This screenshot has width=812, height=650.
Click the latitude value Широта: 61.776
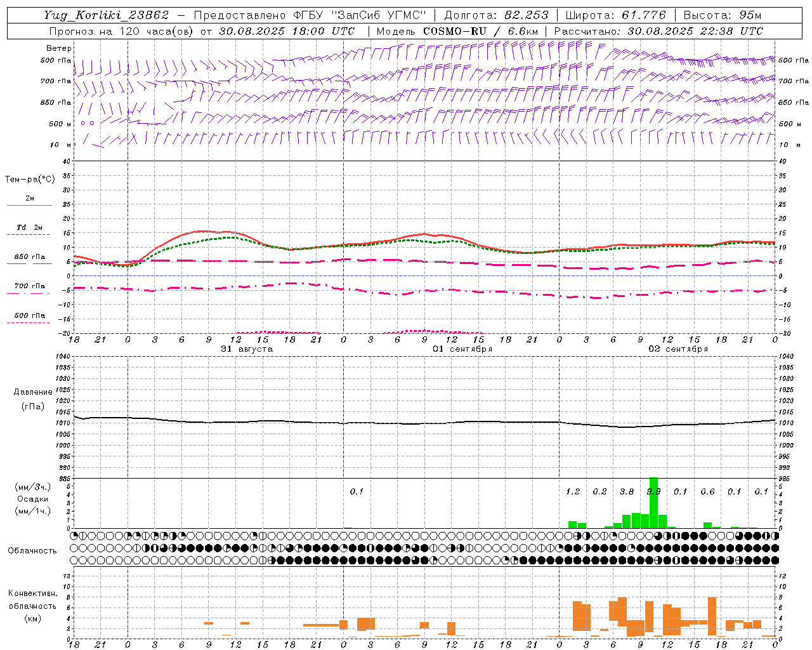point(615,15)
